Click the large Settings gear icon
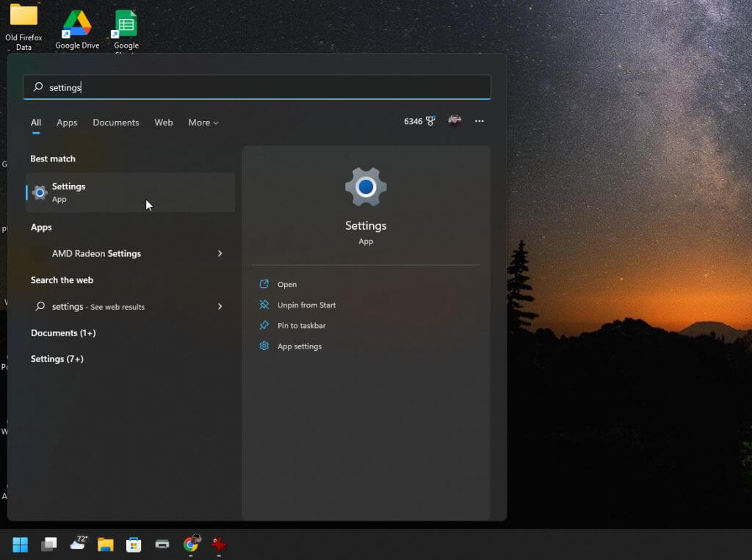 point(366,187)
